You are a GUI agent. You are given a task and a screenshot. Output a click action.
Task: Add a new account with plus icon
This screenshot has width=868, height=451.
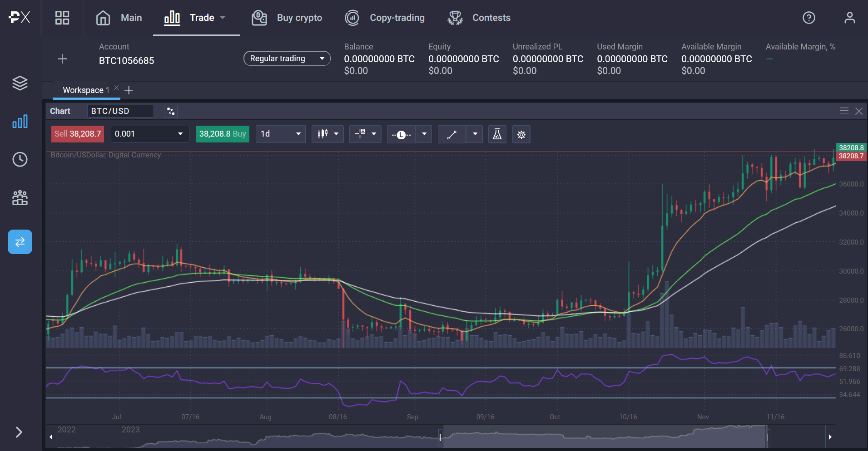[63, 59]
